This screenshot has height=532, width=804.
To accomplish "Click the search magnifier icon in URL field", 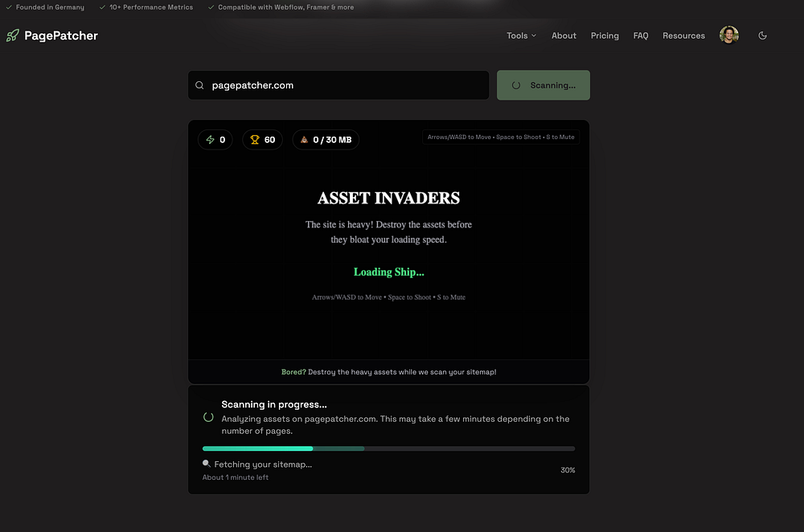I will click(x=199, y=85).
